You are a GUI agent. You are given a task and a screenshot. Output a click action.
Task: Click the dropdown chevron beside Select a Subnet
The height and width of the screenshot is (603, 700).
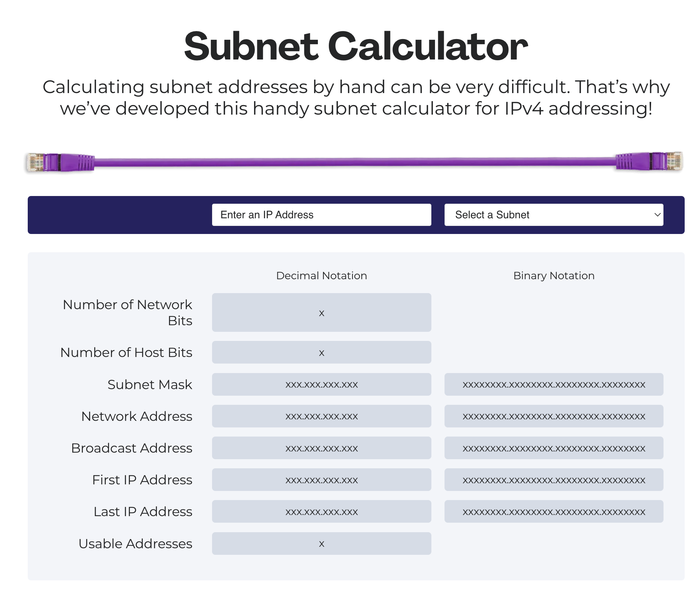pos(657,215)
